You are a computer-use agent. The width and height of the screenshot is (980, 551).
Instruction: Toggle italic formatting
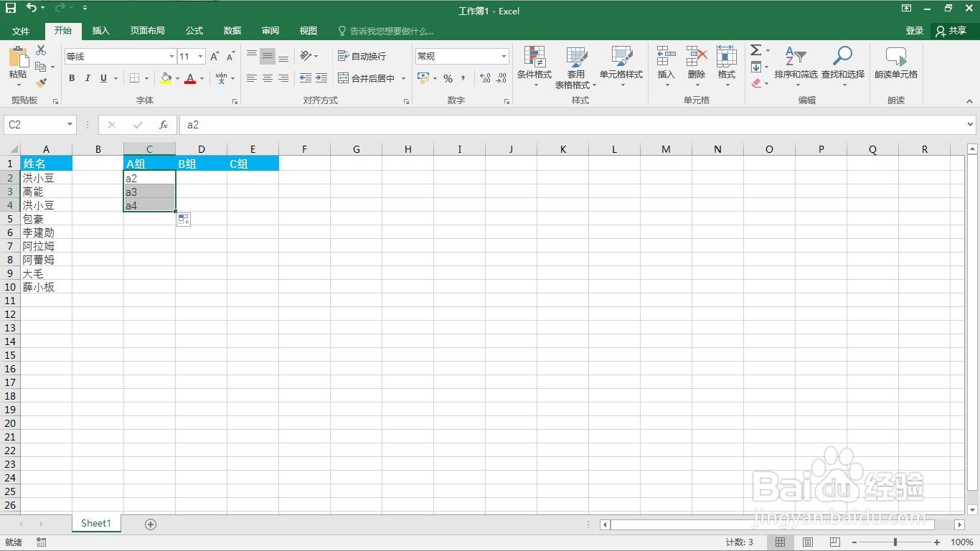pyautogui.click(x=88, y=78)
